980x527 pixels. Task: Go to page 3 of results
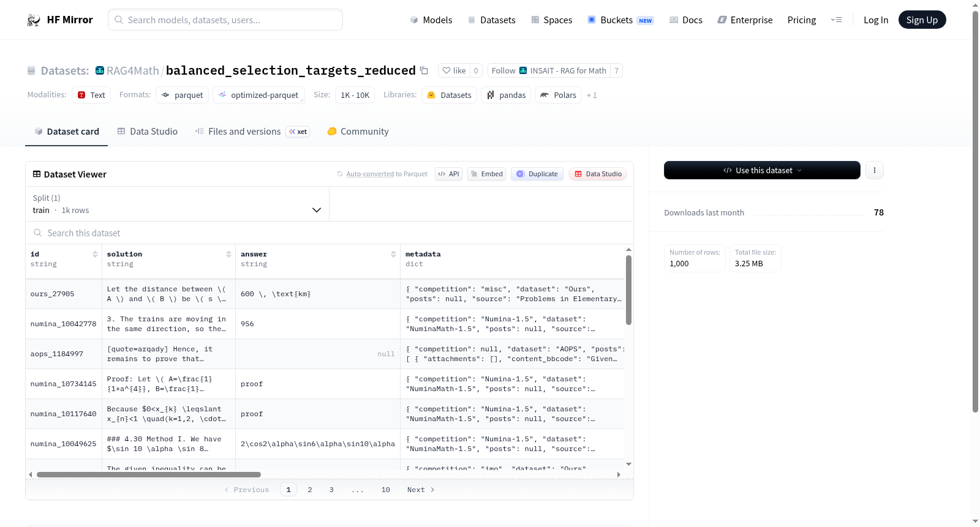click(x=331, y=490)
